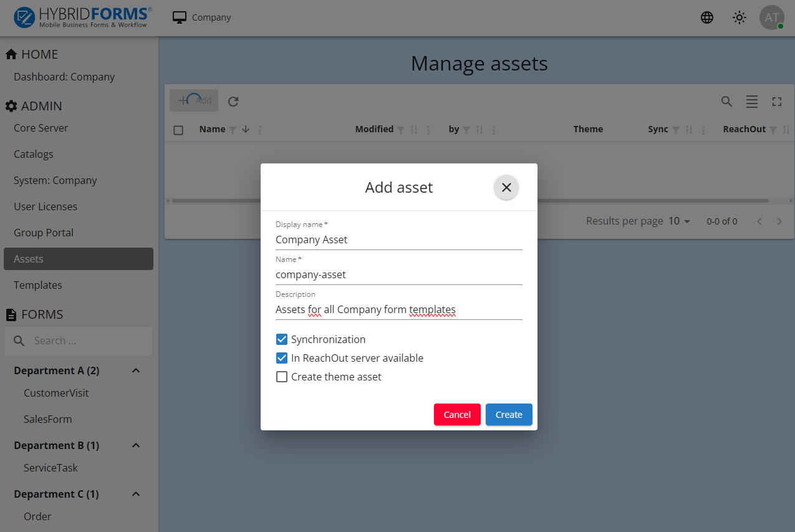Go to User Licenses in sidebar
The width and height of the screenshot is (795, 532).
[x=46, y=206]
